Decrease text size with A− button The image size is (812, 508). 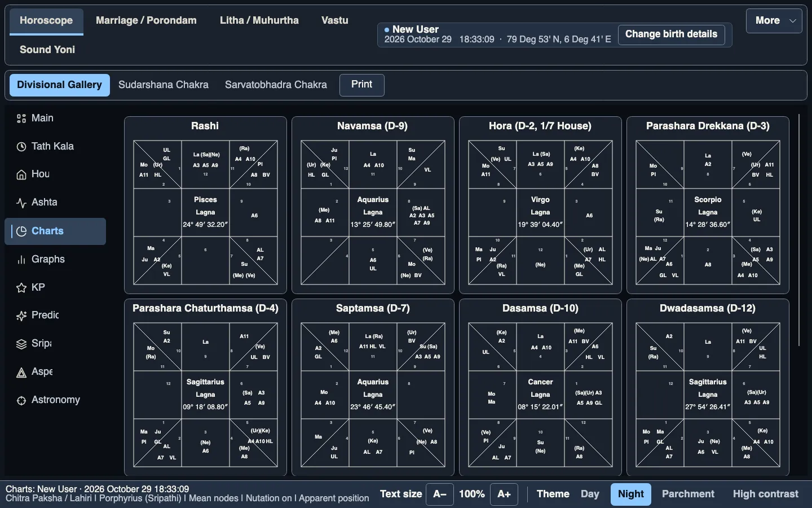440,494
